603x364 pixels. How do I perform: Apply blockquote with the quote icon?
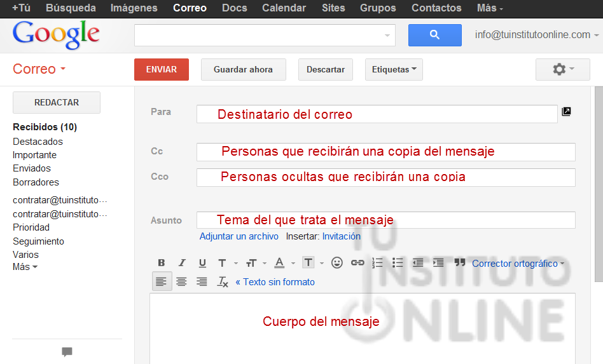(x=459, y=262)
